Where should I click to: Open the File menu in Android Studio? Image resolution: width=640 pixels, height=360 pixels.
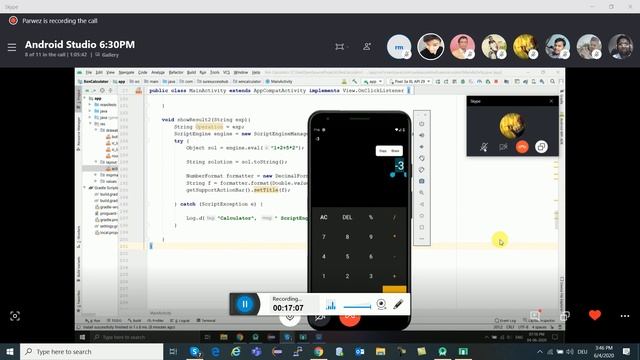(x=89, y=72)
